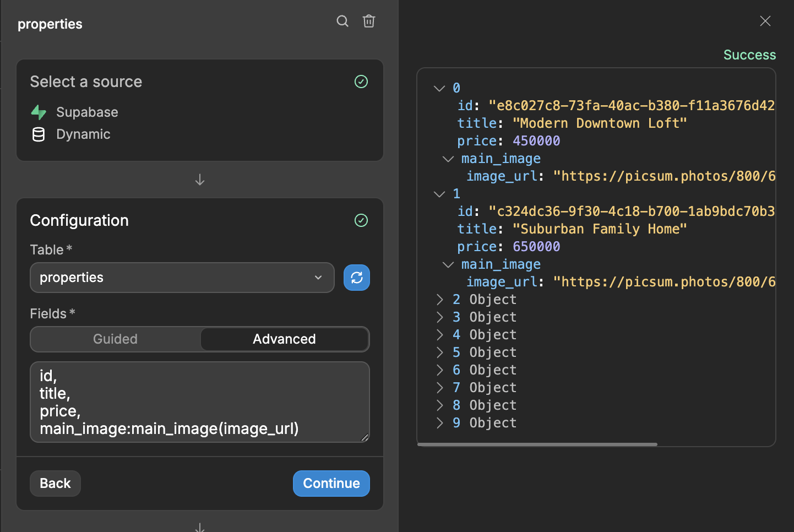Viewport: 794px width, 532px height.
Task: Collapse result item 1
Action: click(x=439, y=194)
